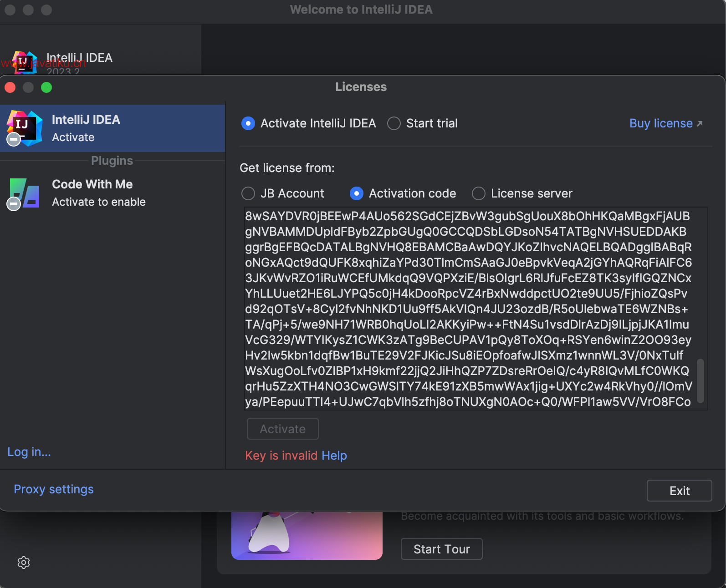Click the green zoom button on Licenses dialog
This screenshot has height=588, width=726.
(46, 87)
